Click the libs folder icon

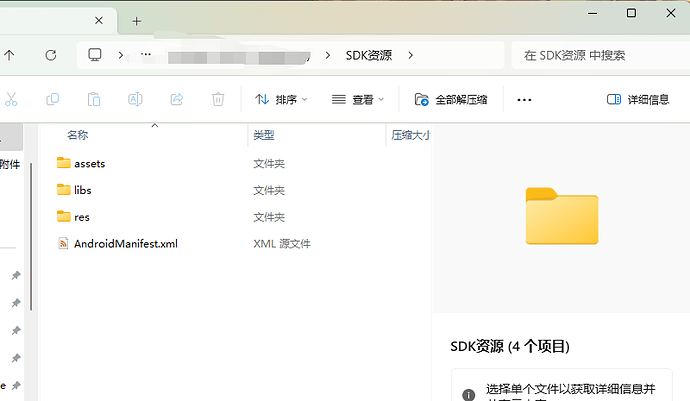click(x=63, y=189)
